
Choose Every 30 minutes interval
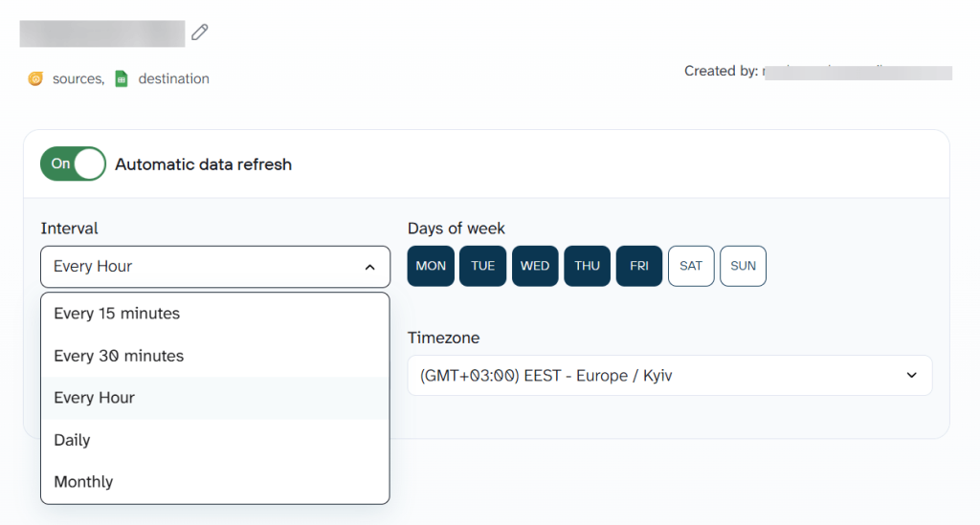pyautogui.click(x=119, y=356)
